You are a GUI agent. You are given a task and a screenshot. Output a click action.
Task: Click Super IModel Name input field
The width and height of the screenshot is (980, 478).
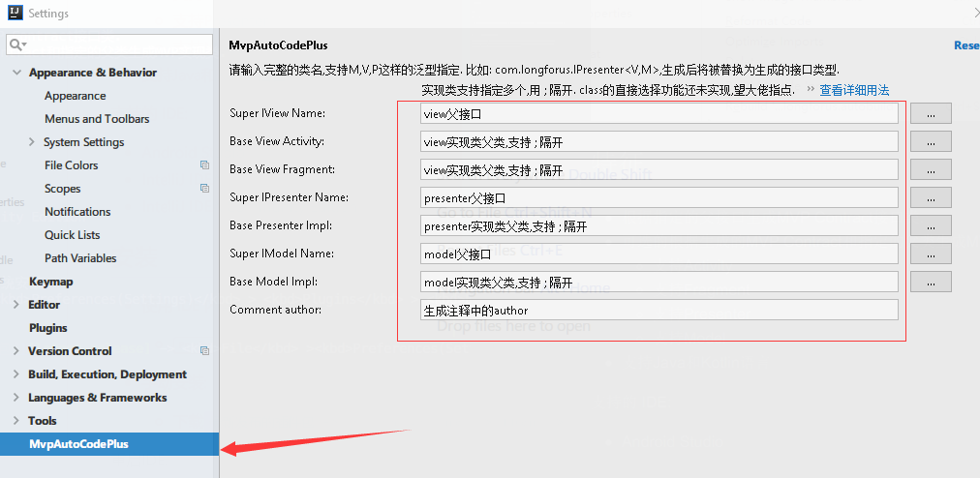click(658, 254)
